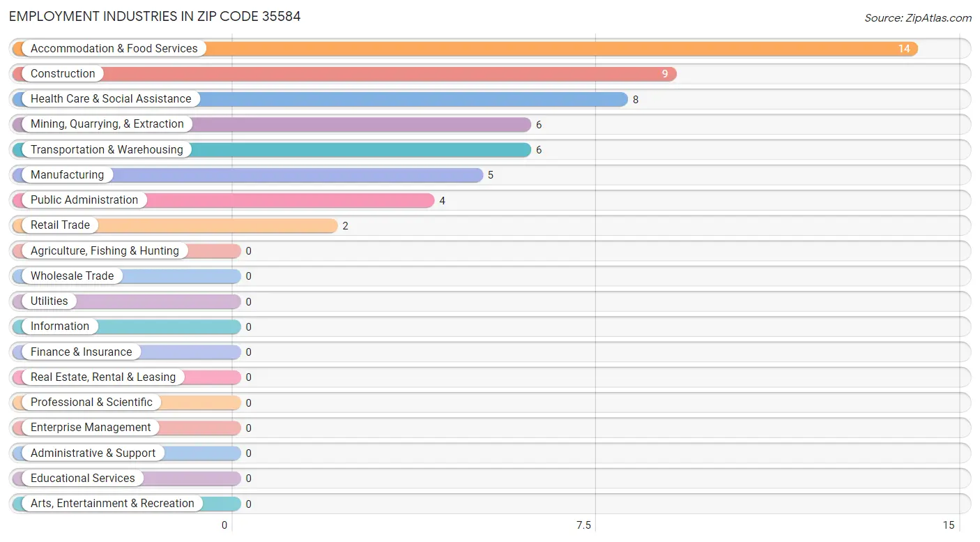The image size is (980, 542).
Task: Click the Utilities label
Action: point(49,301)
